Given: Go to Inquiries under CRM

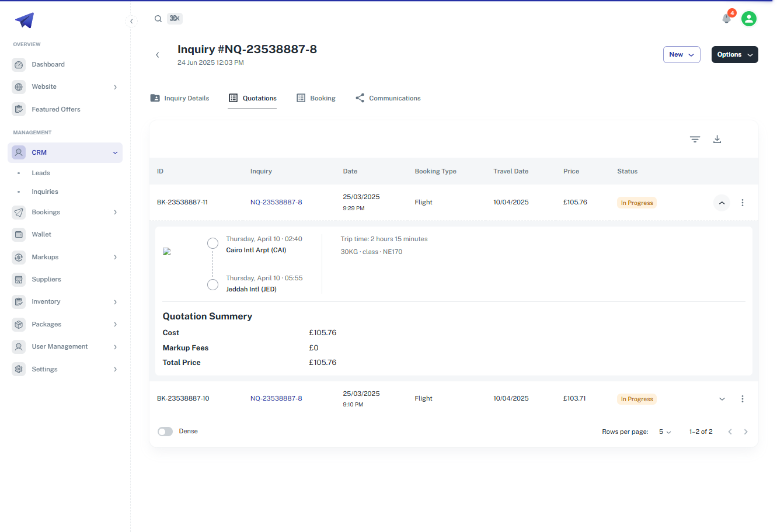Looking at the screenshot, I should click(x=45, y=192).
